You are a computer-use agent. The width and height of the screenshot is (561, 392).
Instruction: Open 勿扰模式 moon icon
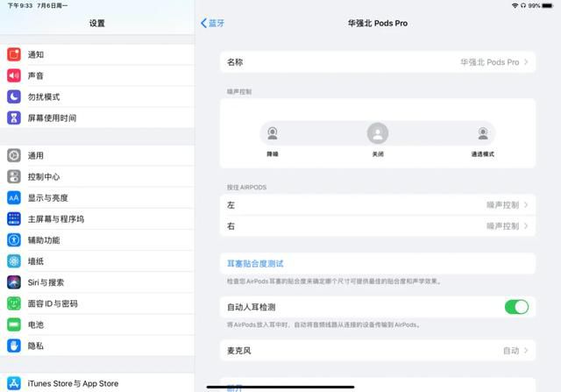point(14,96)
